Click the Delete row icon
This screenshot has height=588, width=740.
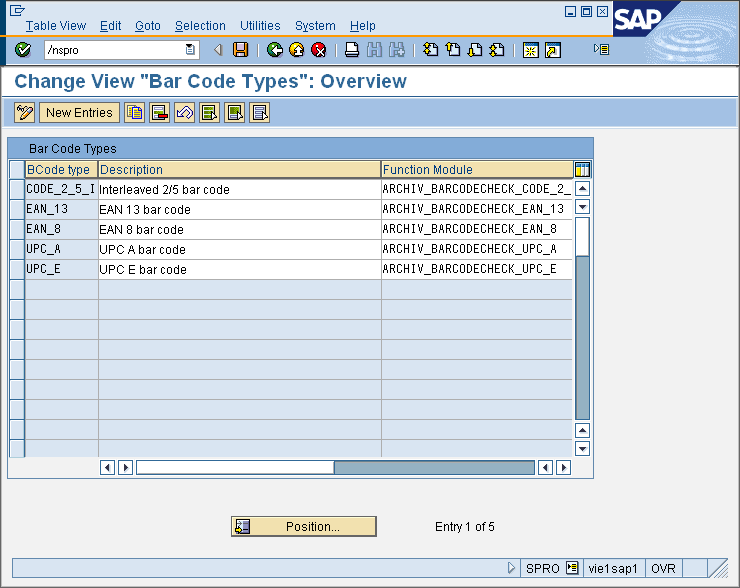pyautogui.click(x=159, y=113)
